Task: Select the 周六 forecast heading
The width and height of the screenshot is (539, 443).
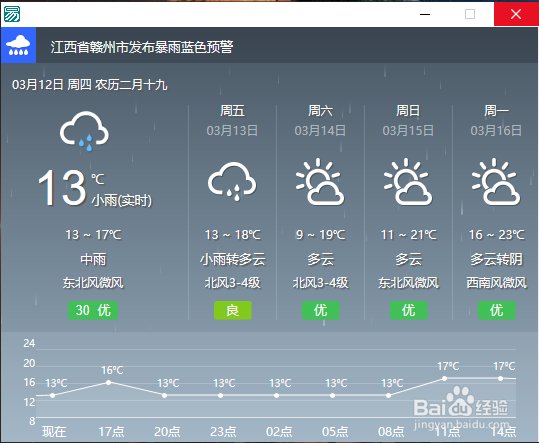Action: click(320, 111)
